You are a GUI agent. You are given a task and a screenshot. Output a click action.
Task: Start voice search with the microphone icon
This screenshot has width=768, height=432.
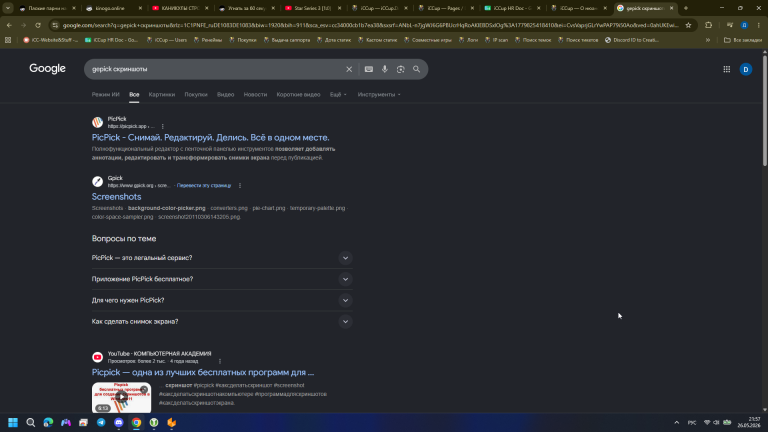coord(384,70)
